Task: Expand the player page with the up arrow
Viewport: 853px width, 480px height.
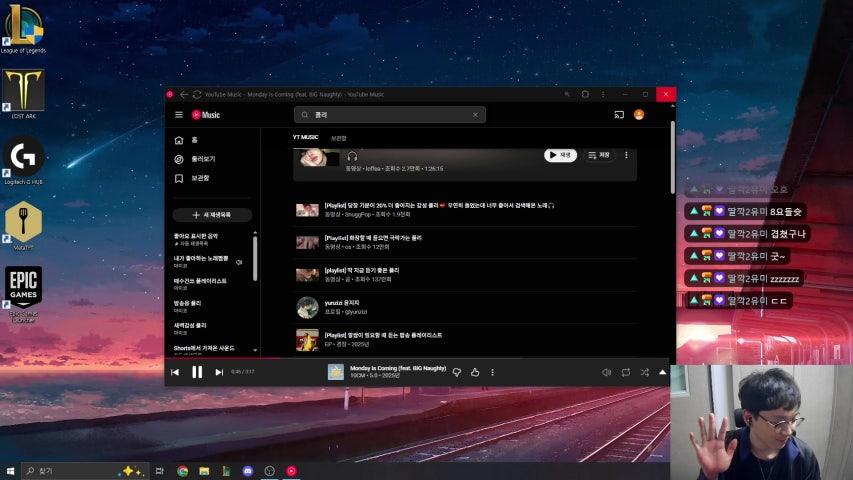Action: (x=662, y=372)
